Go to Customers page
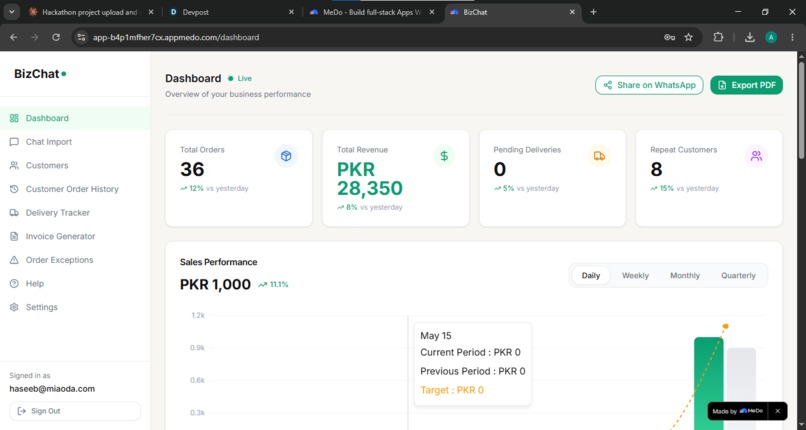 [75, 165]
